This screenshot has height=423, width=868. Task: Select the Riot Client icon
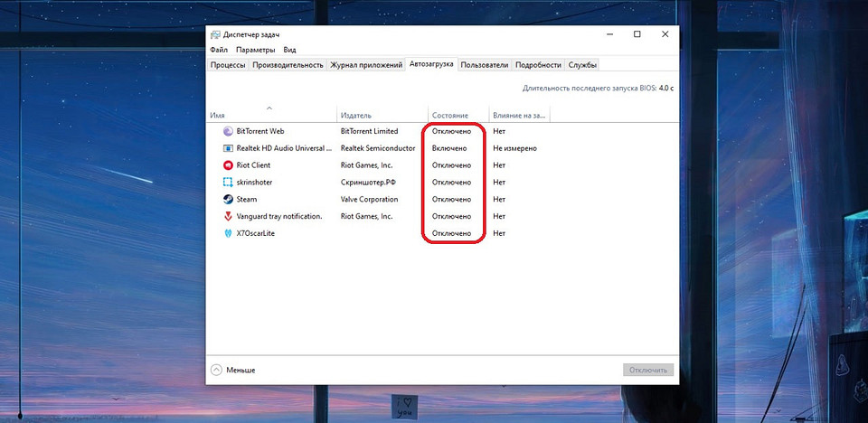[228, 165]
